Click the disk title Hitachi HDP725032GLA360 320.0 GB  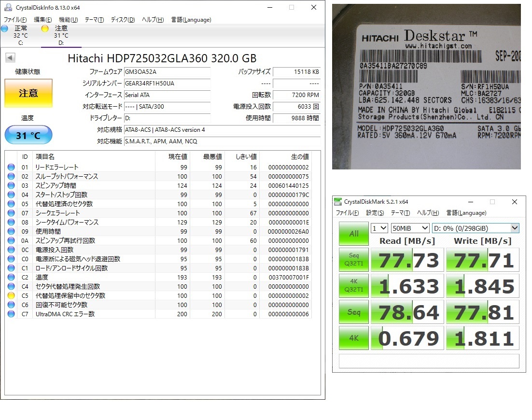(x=162, y=58)
